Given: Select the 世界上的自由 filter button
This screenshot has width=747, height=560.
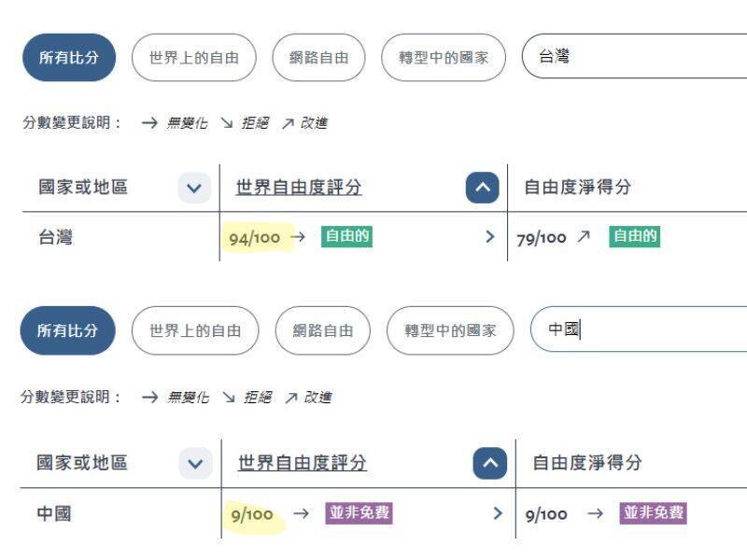Looking at the screenshot, I should [194, 57].
